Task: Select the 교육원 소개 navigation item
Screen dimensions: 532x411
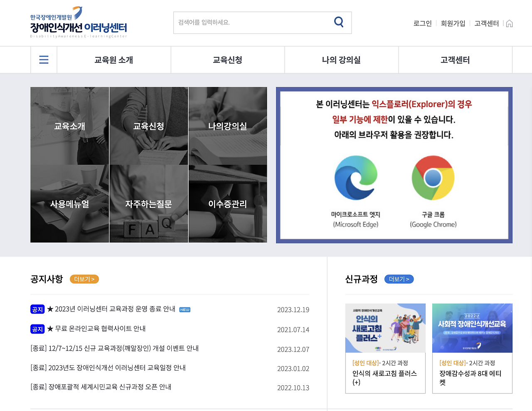Action: click(113, 59)
